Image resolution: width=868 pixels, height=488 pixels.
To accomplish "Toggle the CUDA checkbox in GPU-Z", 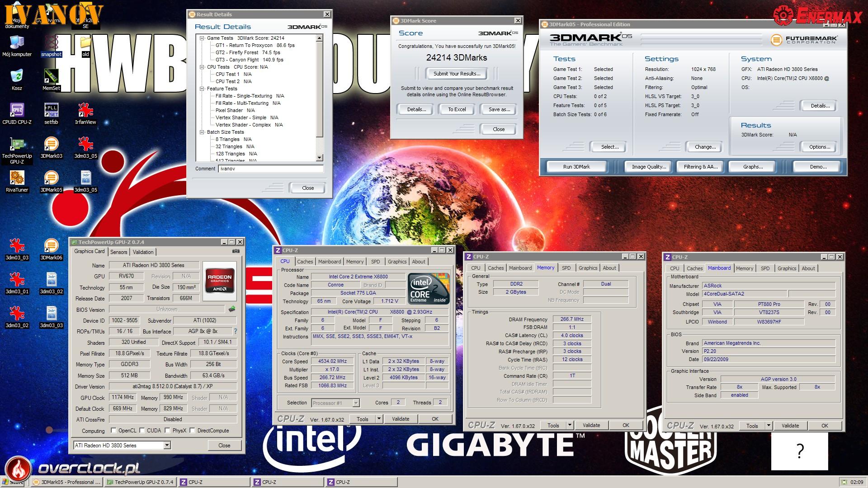I will pyautogui.click(x=142, y=431).
